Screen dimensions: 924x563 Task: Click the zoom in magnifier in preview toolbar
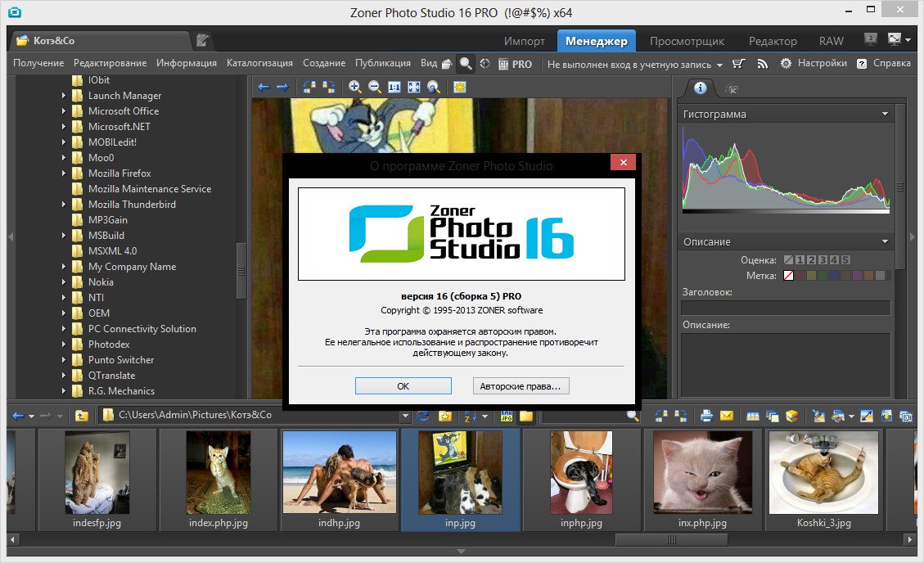354,88
